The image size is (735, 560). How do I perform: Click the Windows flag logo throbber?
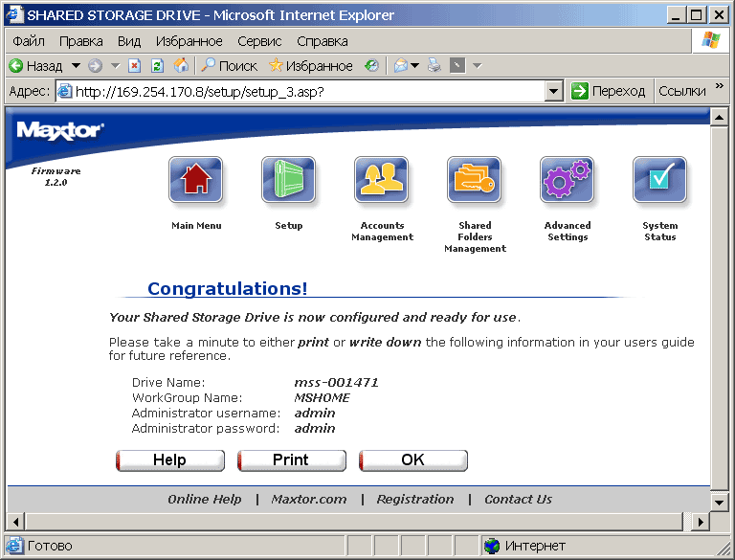click(711, 40)
